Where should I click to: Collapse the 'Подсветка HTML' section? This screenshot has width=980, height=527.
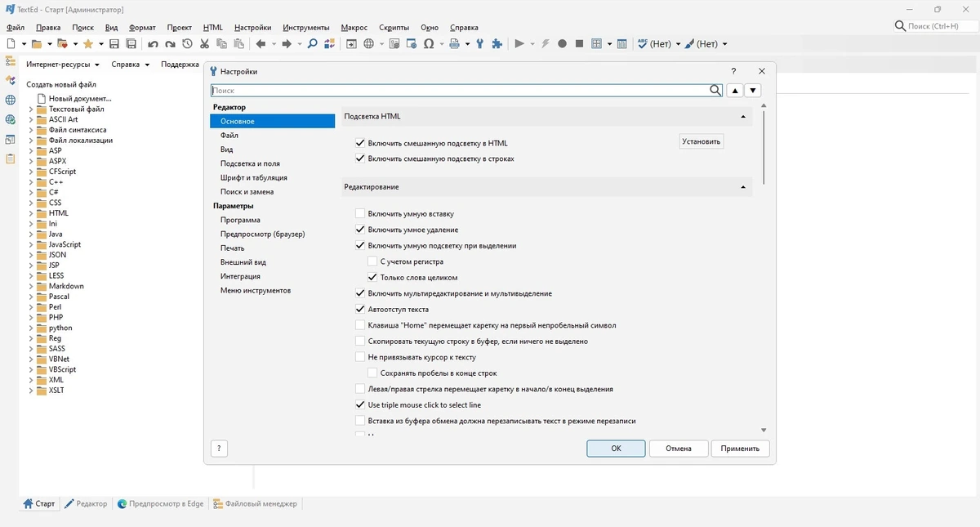[743, 117]
